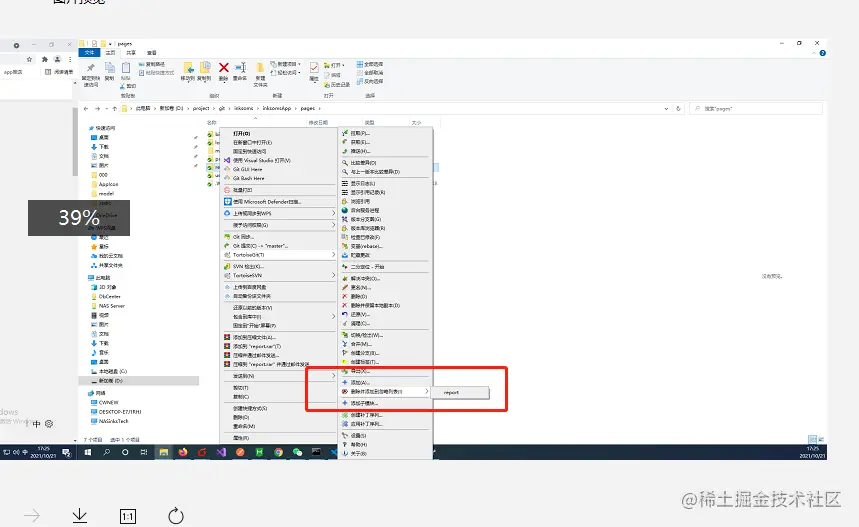Click the Properties checkmark ribbon icon
This screenshot has height=527, width=859.
point(314,67)
